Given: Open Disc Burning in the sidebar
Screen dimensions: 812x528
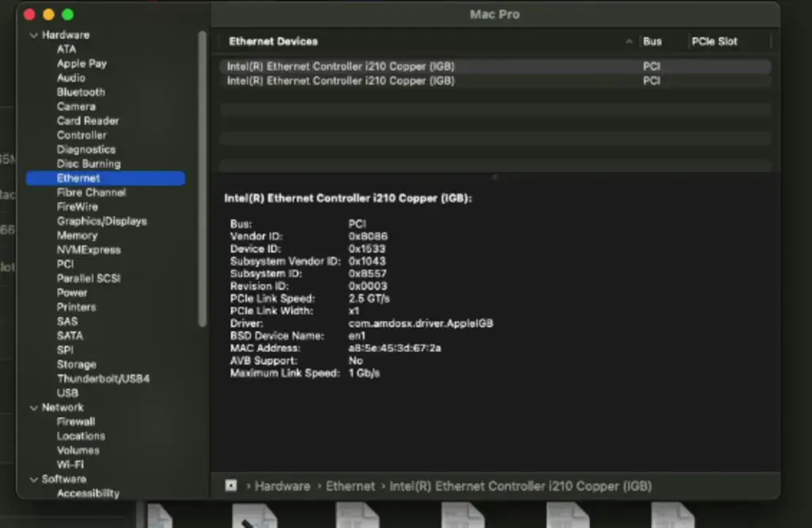Looking at the screenshot, I should point(89,163).
